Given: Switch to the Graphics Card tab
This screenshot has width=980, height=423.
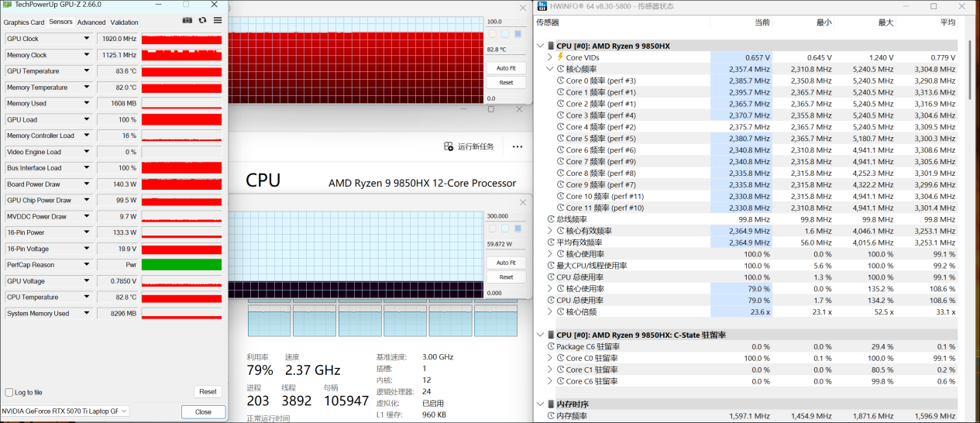Looking at the screenshot, I should click(24, 22).
